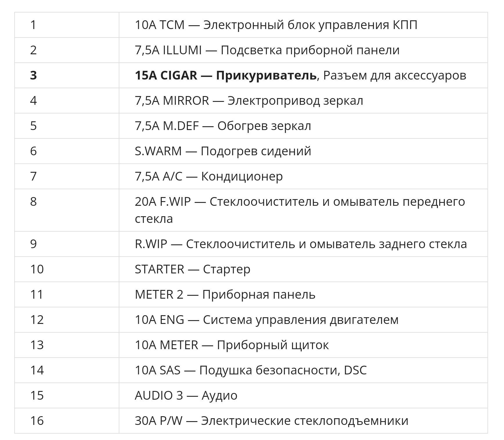Click the STARTER fuse description
The width and height of the screenshot is (504, 440).
tap(192, 269)
